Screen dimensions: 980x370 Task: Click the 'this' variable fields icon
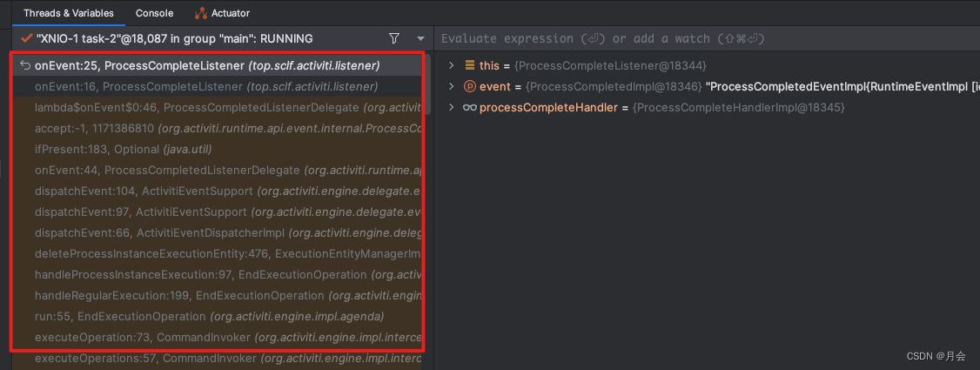tap(470, 65)
